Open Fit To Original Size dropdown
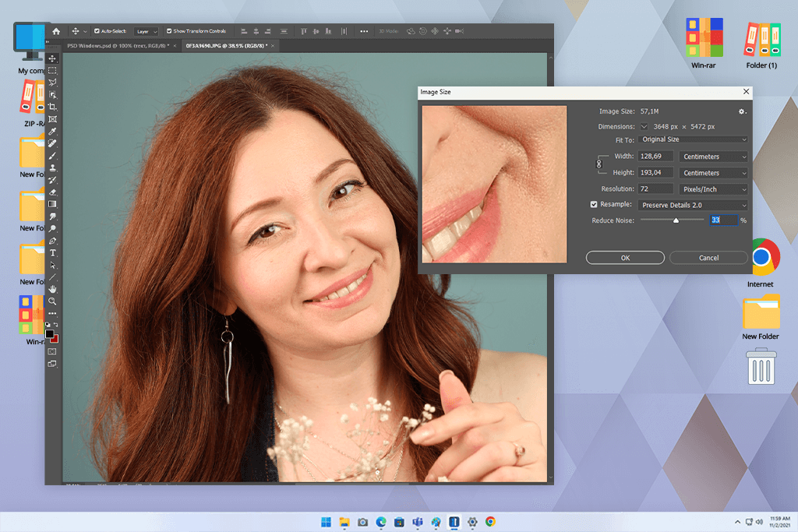 [693, 139]
